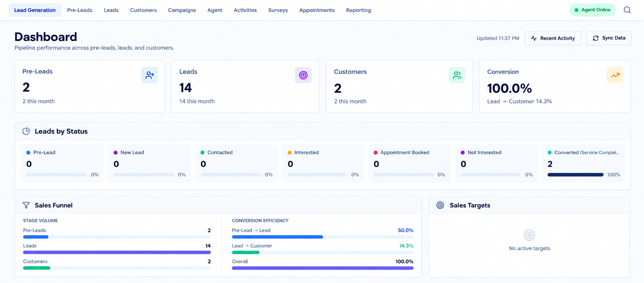Go to the Leads nav tab
Viewport: 644px width, 283px height.
tap(111, 10)
